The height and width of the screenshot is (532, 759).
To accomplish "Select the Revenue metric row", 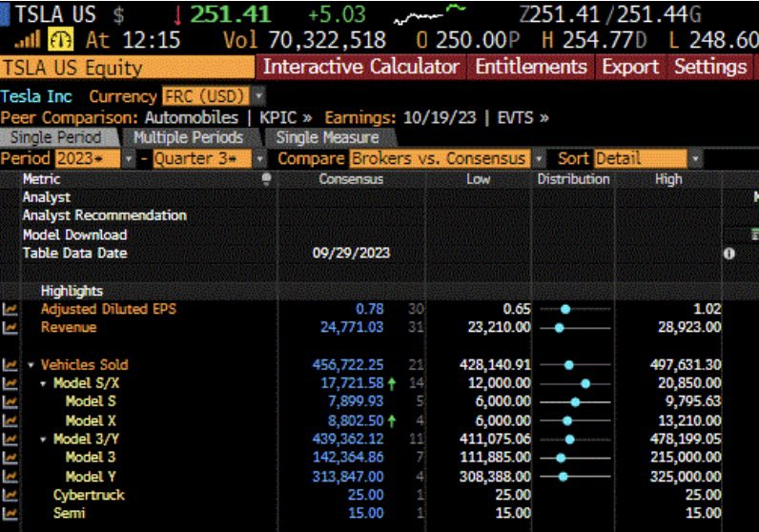I will tap(69, 328).
